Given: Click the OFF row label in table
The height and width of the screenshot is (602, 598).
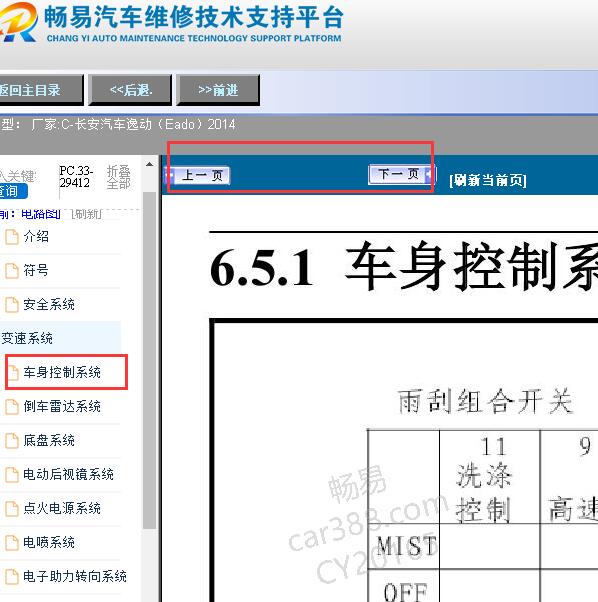Looking at the screenshot, I should click(405, 592).
